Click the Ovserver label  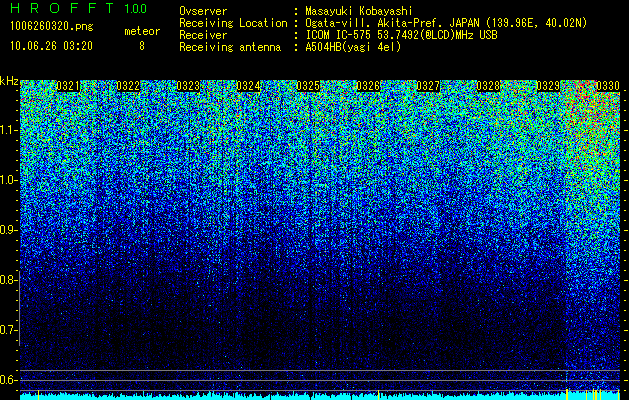[x=203, y=11]
